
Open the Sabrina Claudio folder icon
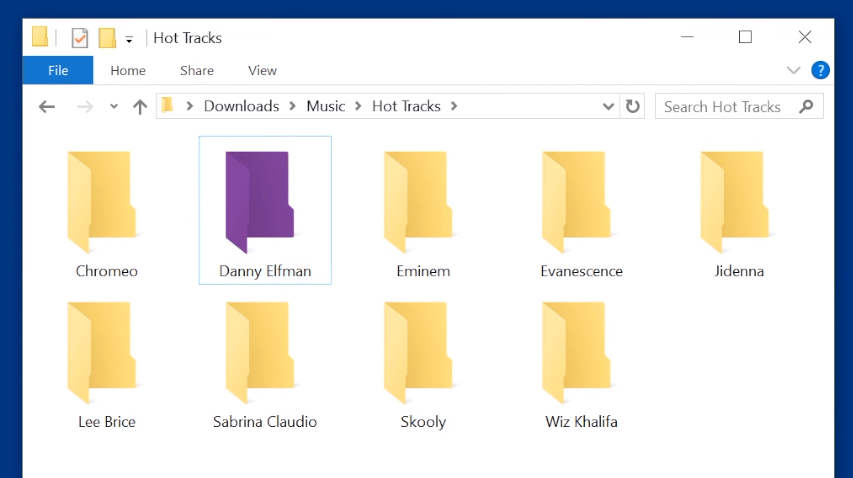pos(260,352)
